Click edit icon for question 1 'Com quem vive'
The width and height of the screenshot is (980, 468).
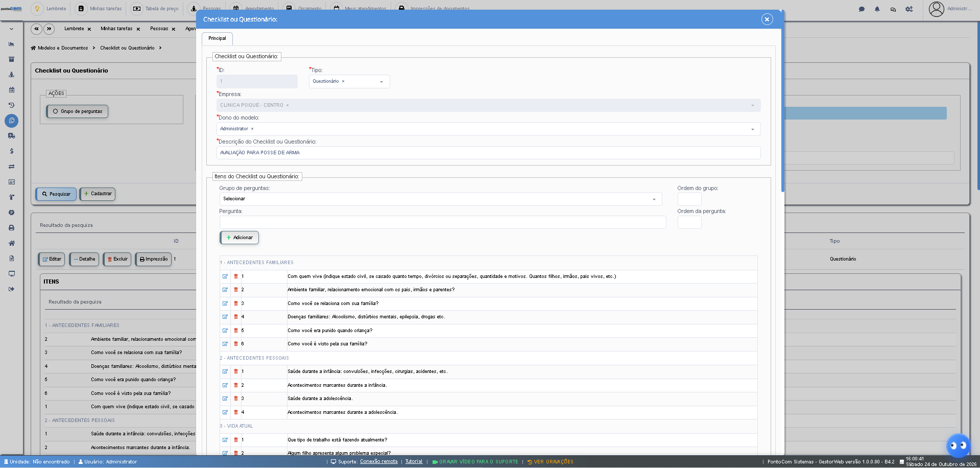[225, 276]
